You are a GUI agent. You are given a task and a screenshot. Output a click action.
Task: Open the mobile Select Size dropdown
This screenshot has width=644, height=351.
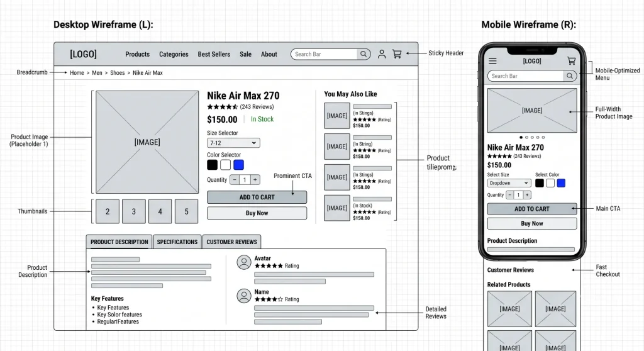(509, 183)
